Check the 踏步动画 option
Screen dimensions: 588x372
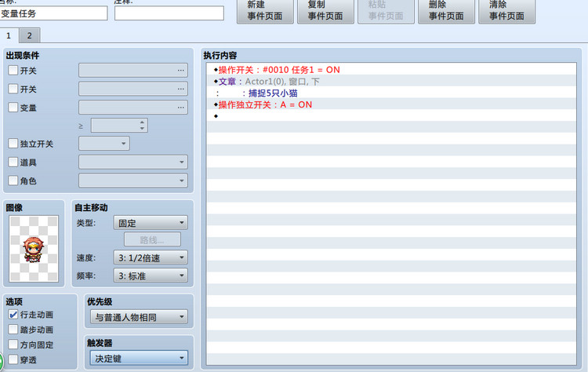[13, 330]
